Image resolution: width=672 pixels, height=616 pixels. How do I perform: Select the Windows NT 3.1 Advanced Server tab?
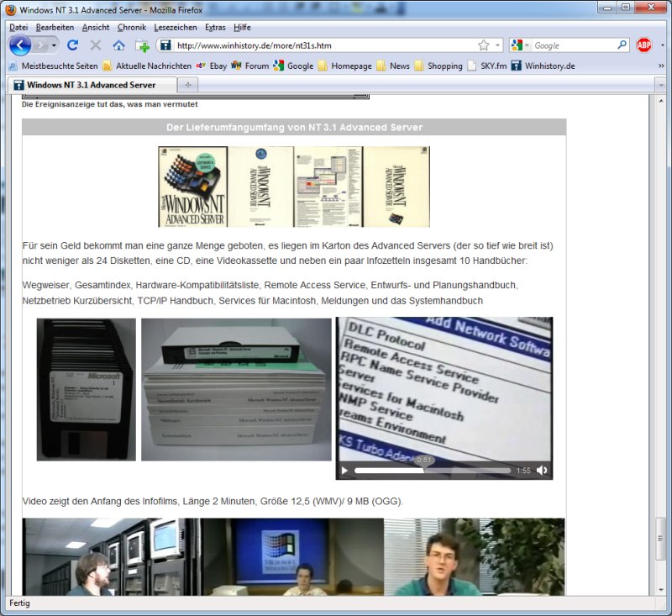pyautogui.click(x=92, y=85)
